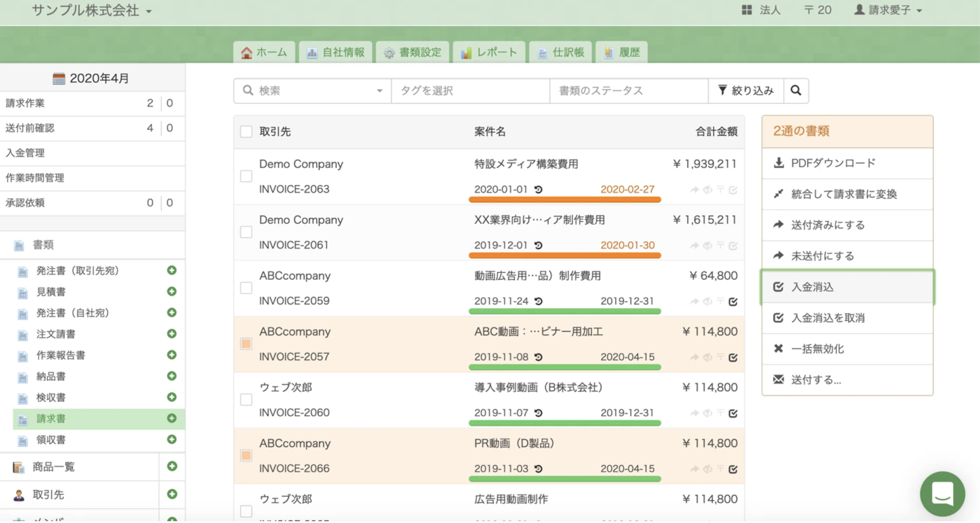Viewport: 980px width, 523px height.
Task: Expand the 検索 field dropdown arrow
Action: 379,91
